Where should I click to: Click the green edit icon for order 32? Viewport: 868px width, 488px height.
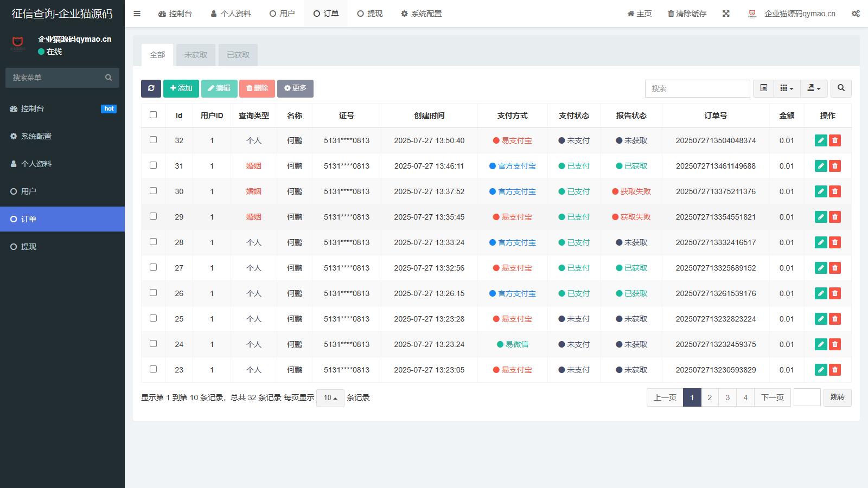[x=821, y=140]
